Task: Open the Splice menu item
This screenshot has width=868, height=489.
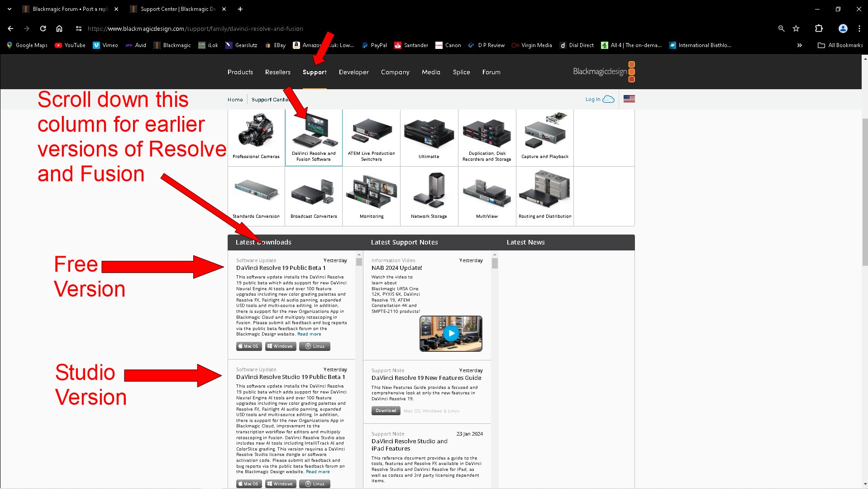Action: pos(462,72)
